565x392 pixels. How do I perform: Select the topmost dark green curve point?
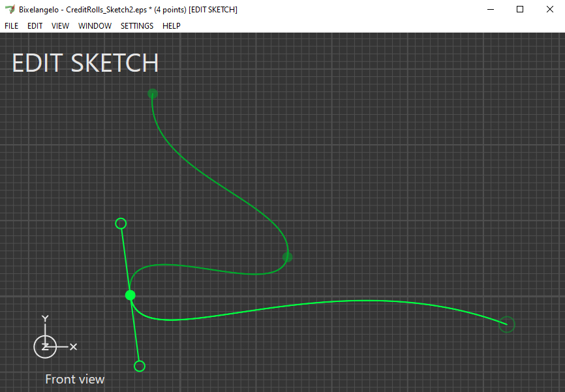click(153, 94)
